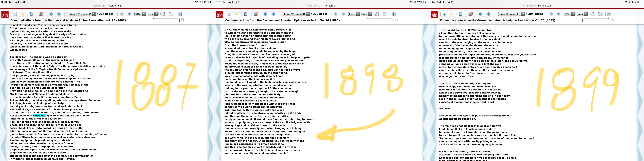This screenshot has height=161, width=644.
Task: Rotate the page clockwise in the 1898 viewer
Action: tap(377, 14)
